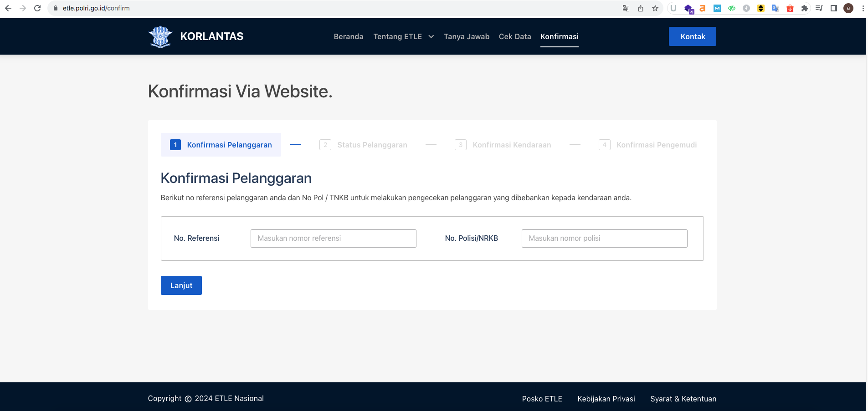Select step 4 Konfirmasi Pengemudi
Image resolution: width=868 pixels, height=411 pixels.
(647, 145)
